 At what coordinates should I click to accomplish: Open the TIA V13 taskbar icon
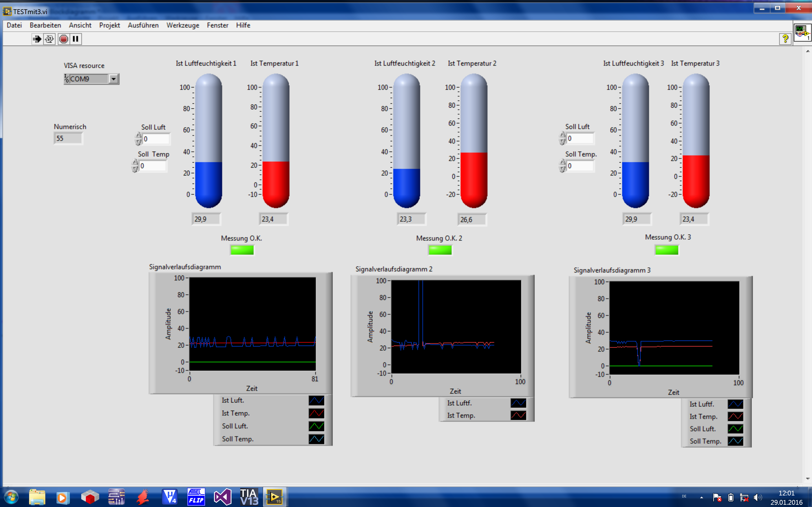[249, 497]
